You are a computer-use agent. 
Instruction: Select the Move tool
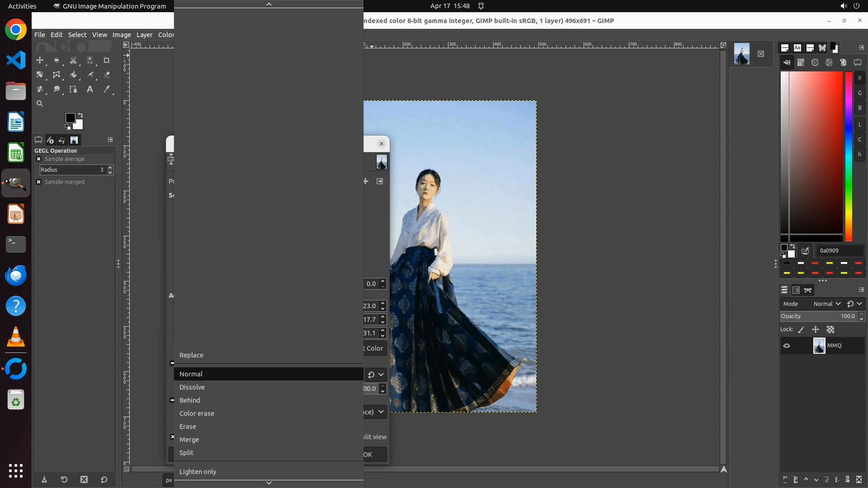(x=40, y=60)
